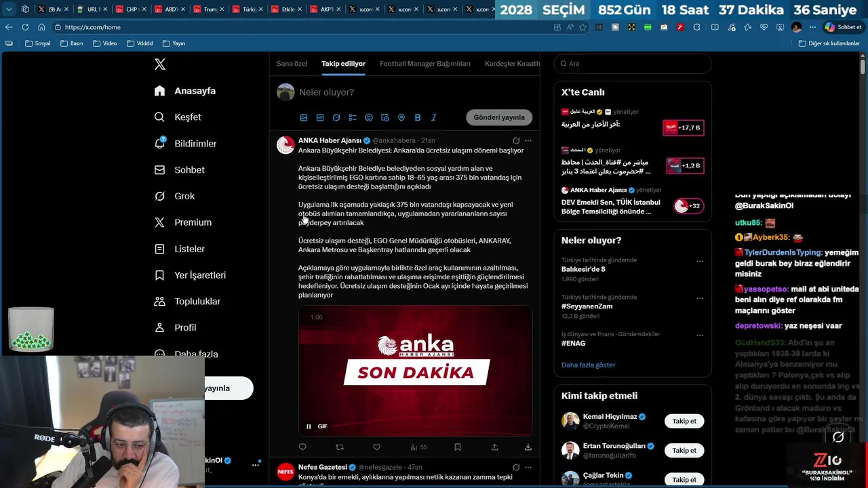
Task: Open more options on Nefes Gazetesi post
Action: click(528, 467)
